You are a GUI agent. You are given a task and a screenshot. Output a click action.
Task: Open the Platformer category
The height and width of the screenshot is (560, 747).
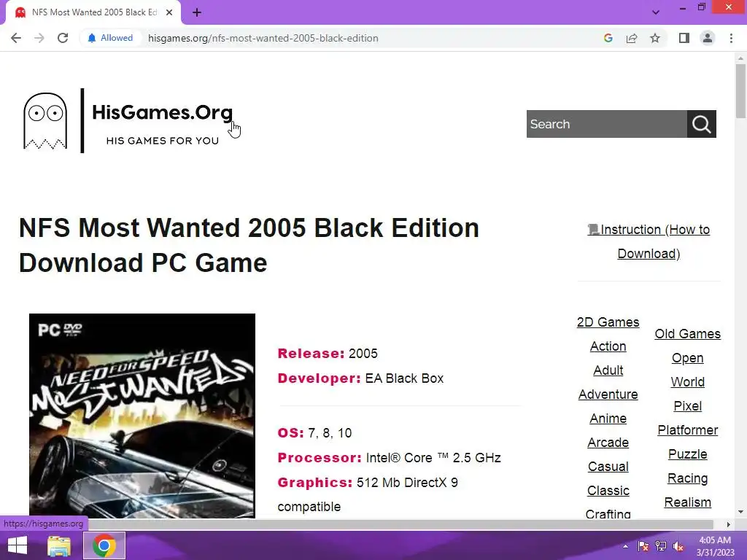coord(687,430)
